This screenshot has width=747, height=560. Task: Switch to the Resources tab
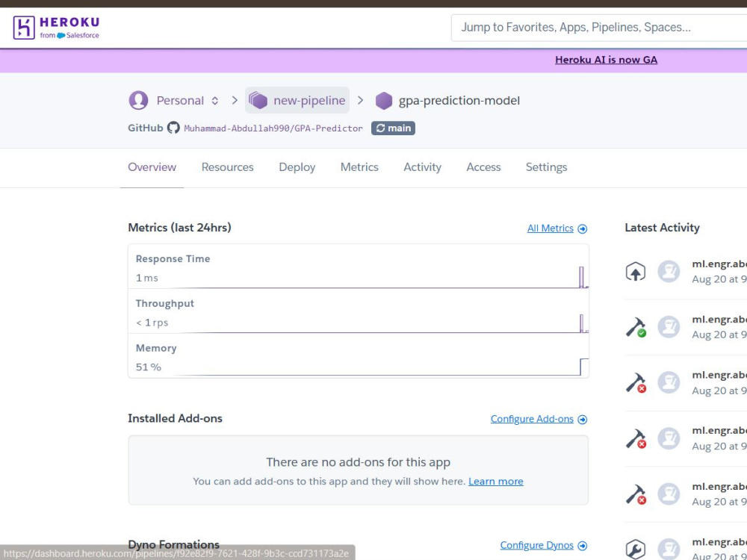[x=227, y=167]
